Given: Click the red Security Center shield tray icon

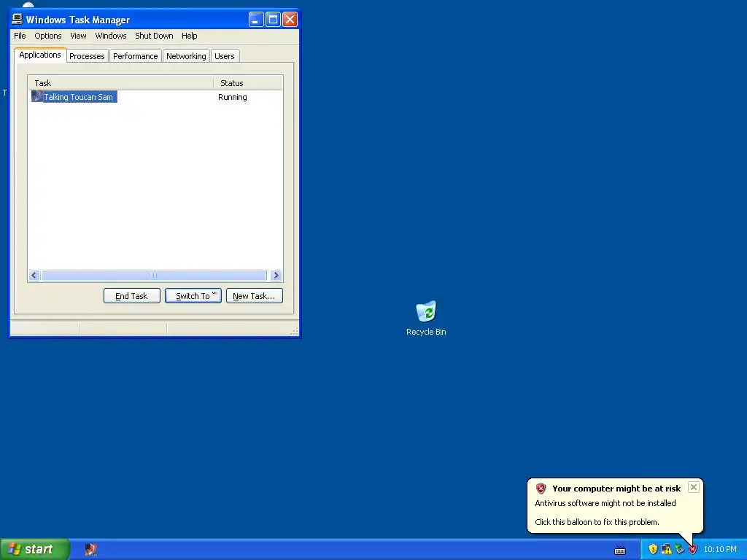Looking at the screenshot, I should point(692,550).
